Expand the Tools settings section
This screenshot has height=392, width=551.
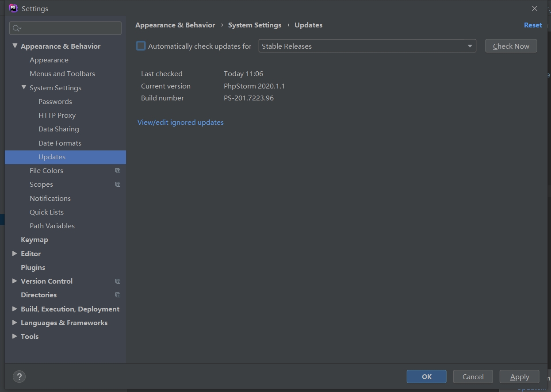tap(15, 336)
